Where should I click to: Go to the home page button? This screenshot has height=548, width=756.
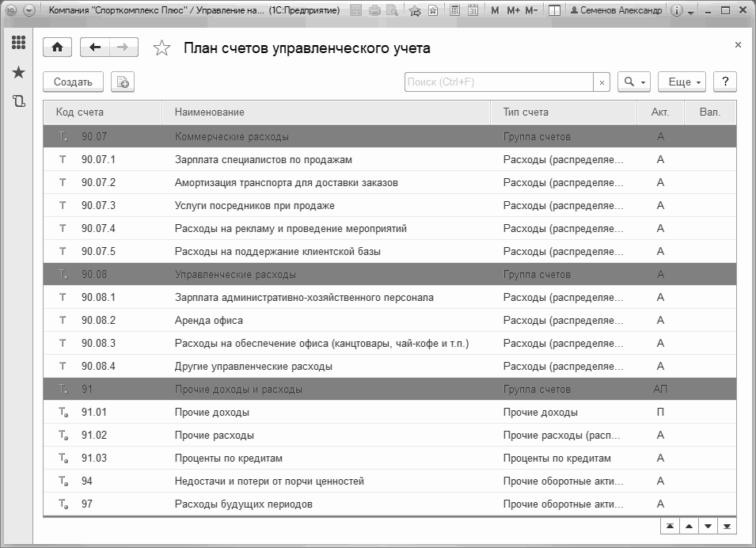coord(57,48)
